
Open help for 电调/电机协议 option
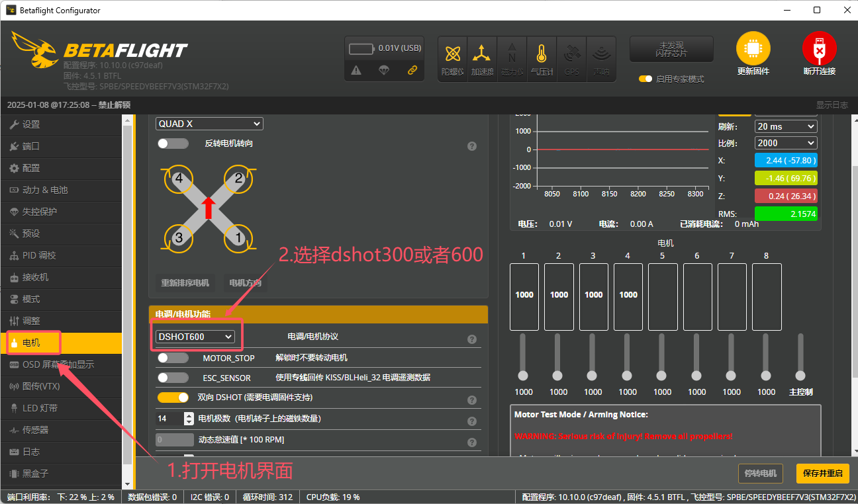pyautogui.click(x=472, y=339)
